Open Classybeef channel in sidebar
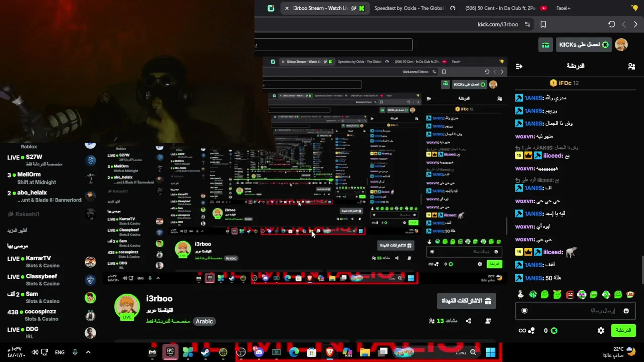Viewport: 644px width, 362px height. [51, 280]
